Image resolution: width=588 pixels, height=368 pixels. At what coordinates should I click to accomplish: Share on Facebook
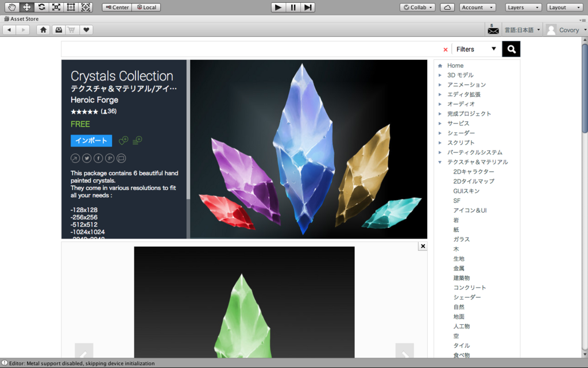(x=98, y=159)
